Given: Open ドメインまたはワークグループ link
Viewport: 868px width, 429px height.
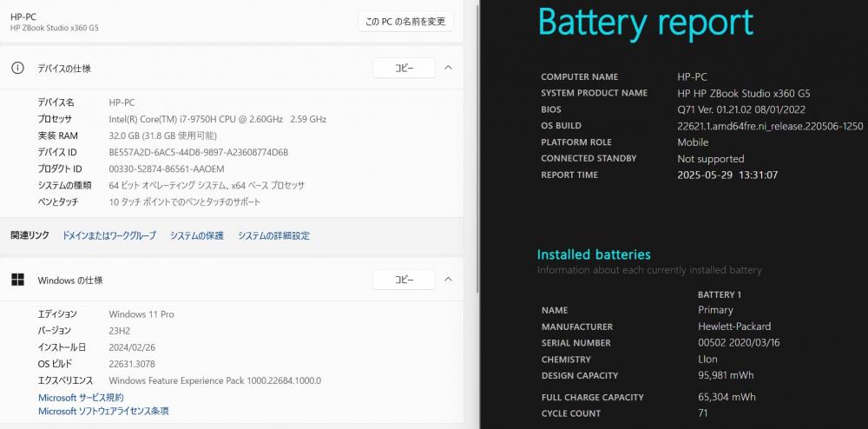Looking at the screenshot, I should pyautogui.click(x=109, y=235).
